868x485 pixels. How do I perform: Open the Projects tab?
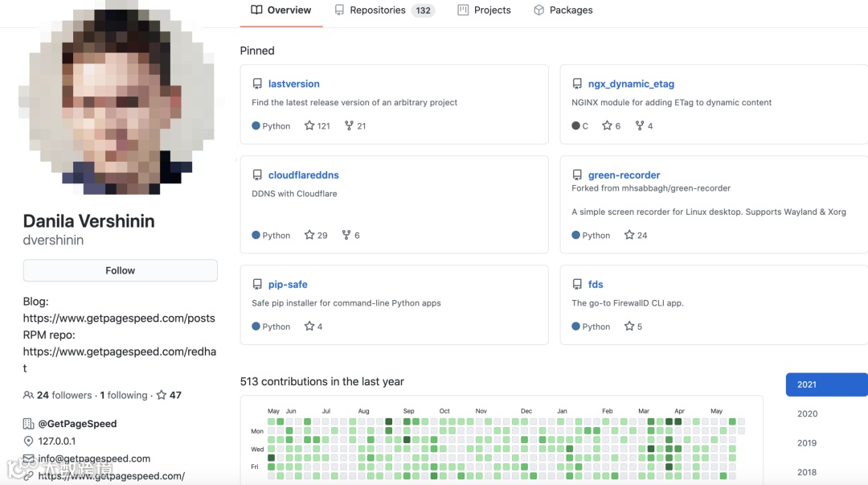coord(484,10)
